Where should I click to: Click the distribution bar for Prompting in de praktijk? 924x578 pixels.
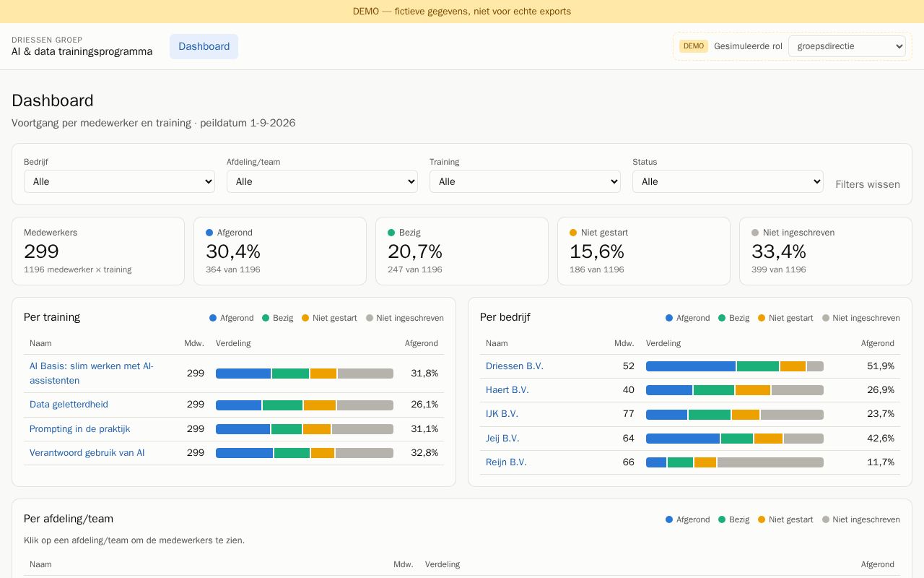tap(305, 429)
